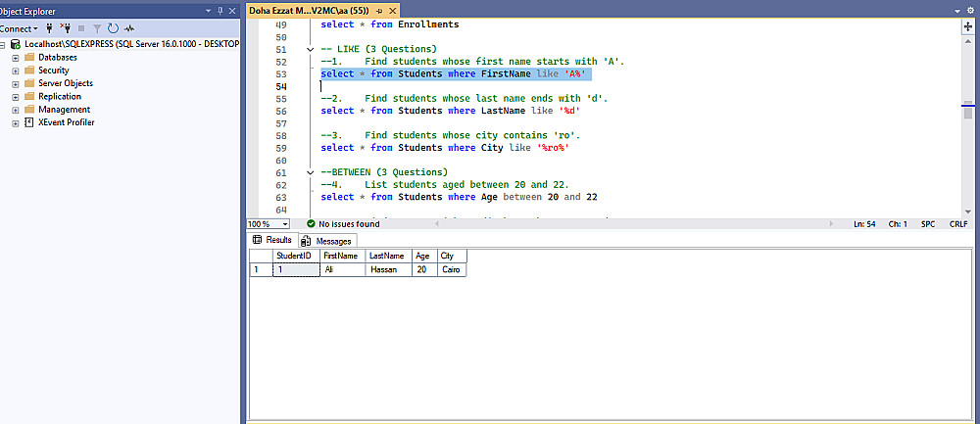Click the 'Hassan' cell in results

388,269
